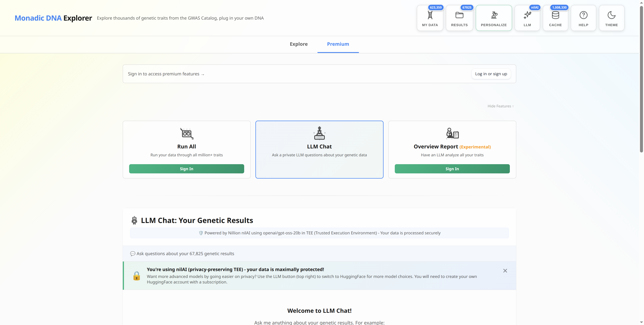This screenshot has width=644, height=325.
Task: Click the page vertical scrollbar
Action: (641, 80)
